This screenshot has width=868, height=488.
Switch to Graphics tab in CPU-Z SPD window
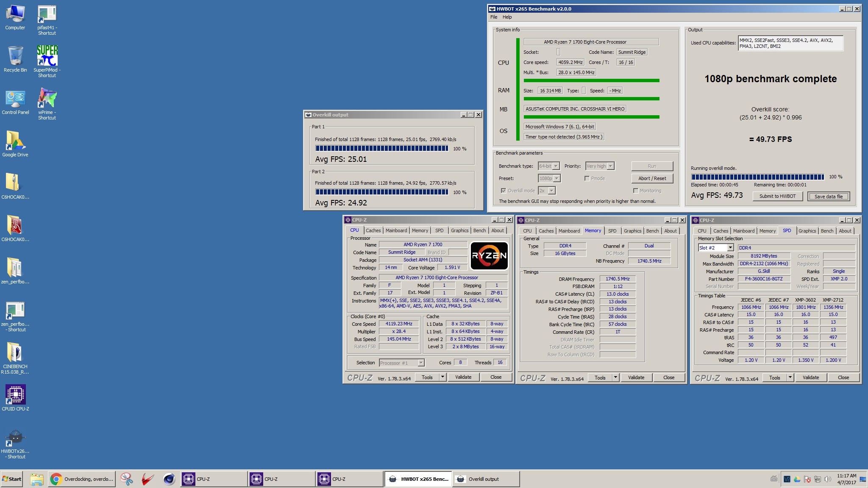click(807, 231)
